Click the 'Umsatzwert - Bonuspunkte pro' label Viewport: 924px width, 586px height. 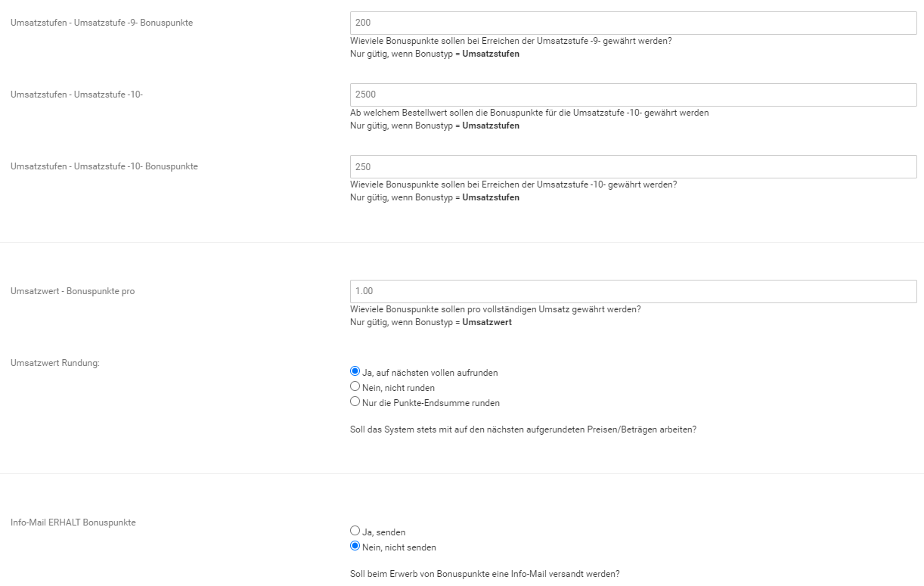pos(73,291)
